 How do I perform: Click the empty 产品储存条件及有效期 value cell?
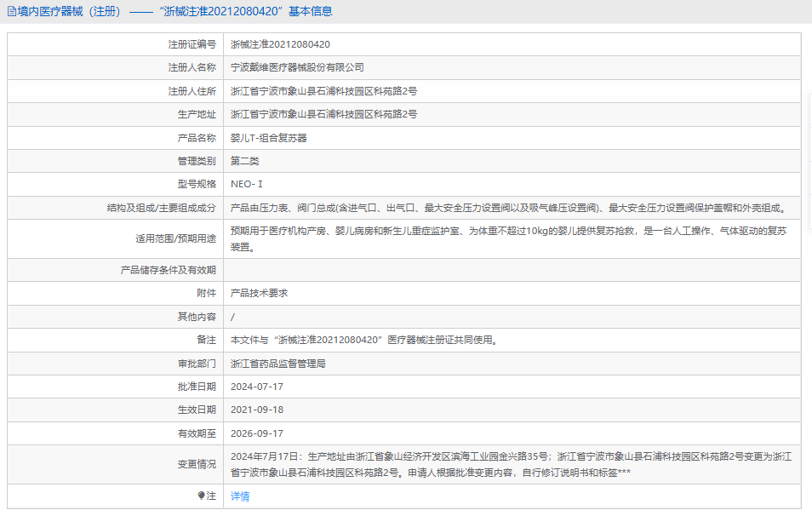tap(511, 270)
